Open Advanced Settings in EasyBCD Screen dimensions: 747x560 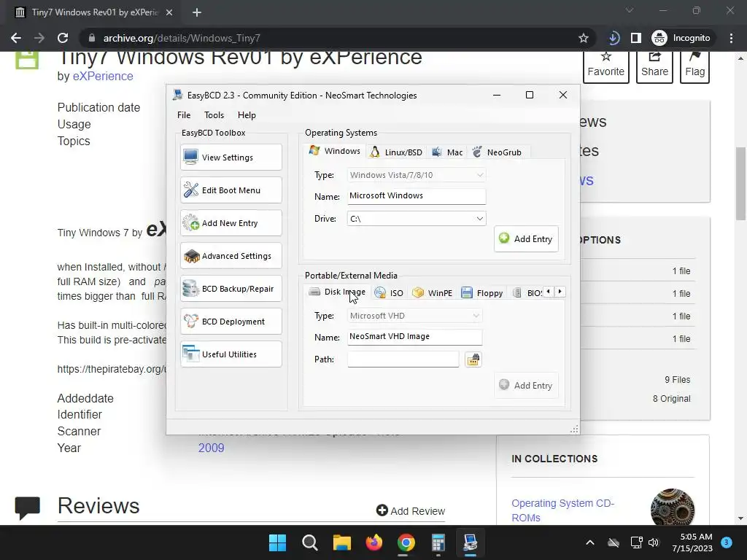(x=231, y=256)
